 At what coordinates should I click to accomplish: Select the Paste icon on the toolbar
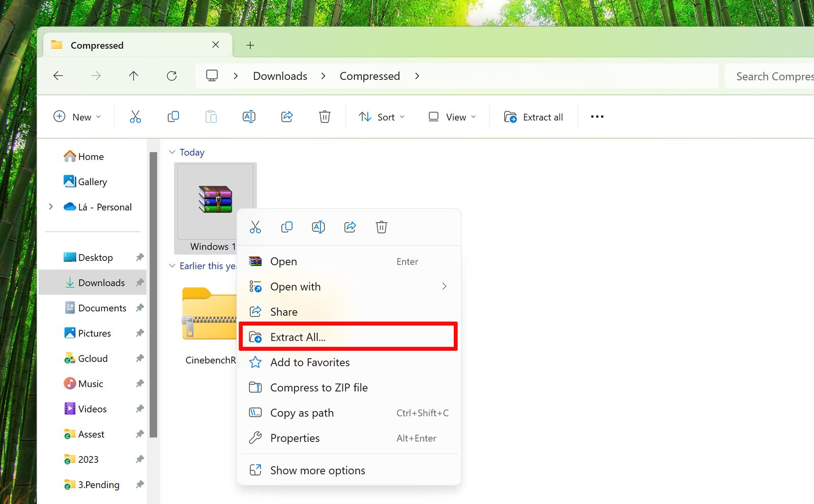point(211,116)
